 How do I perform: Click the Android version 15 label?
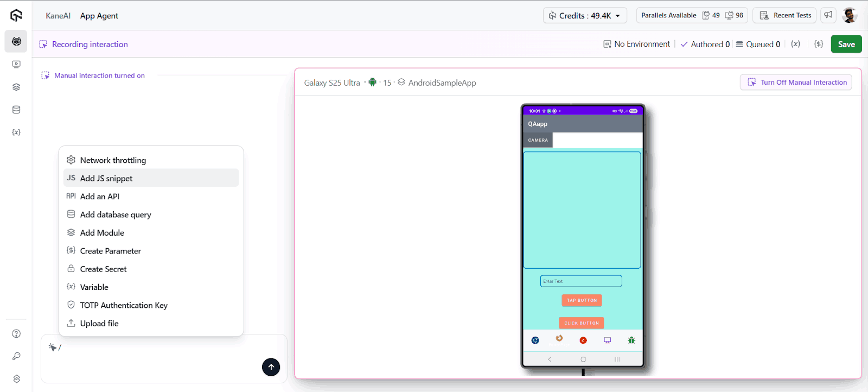(x=387, y=83)
